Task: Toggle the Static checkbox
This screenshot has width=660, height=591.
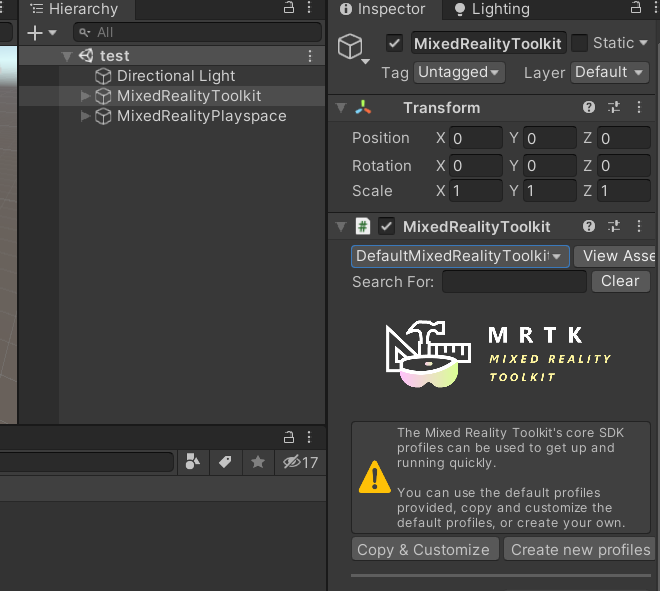Action: pyautogui.click(x=579, y=43)
